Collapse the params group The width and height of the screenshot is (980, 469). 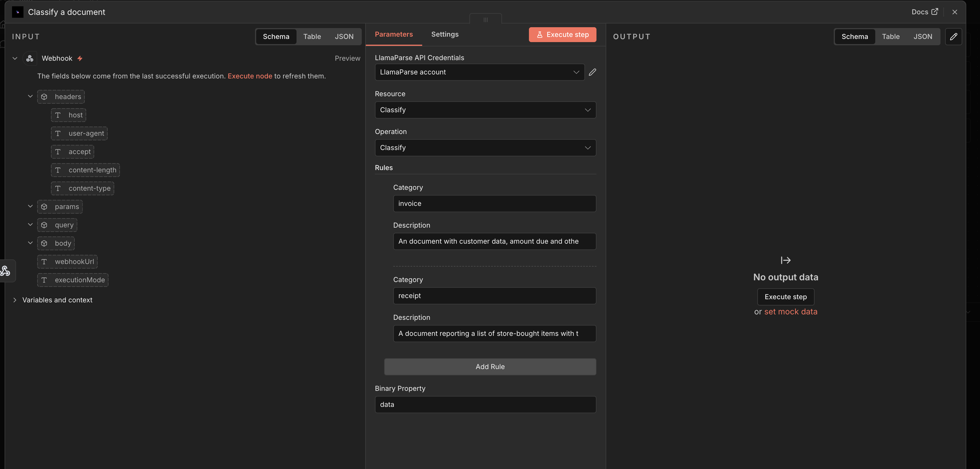click(30, 206)
